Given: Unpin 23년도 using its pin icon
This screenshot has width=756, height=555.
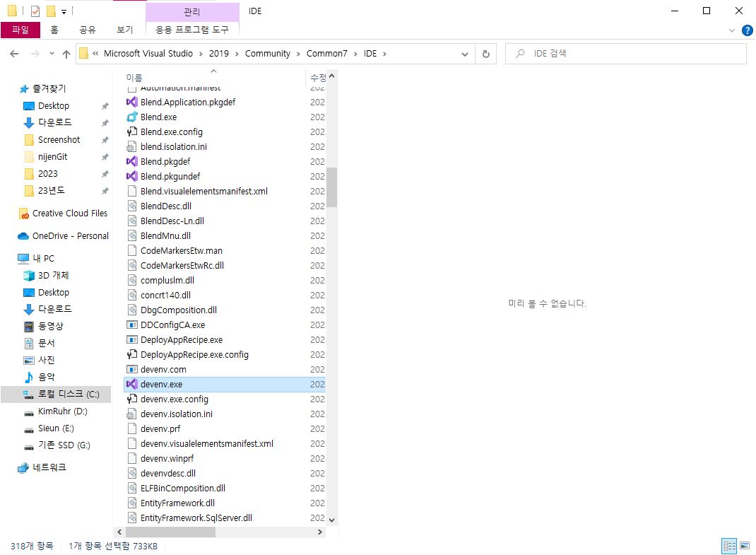Looking at the screenshot, I should pos(105,191).
